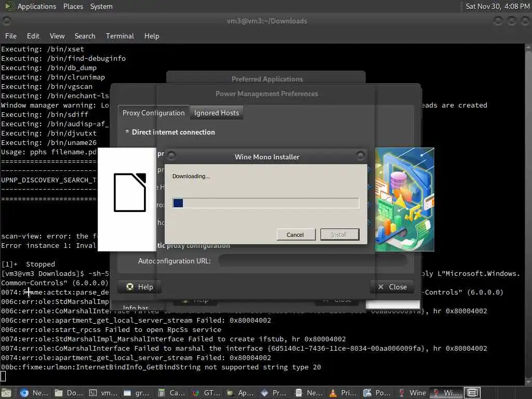Open the terminal Edit menu
The width and height of the screenshot is (532, 399).
coord(33,36)
